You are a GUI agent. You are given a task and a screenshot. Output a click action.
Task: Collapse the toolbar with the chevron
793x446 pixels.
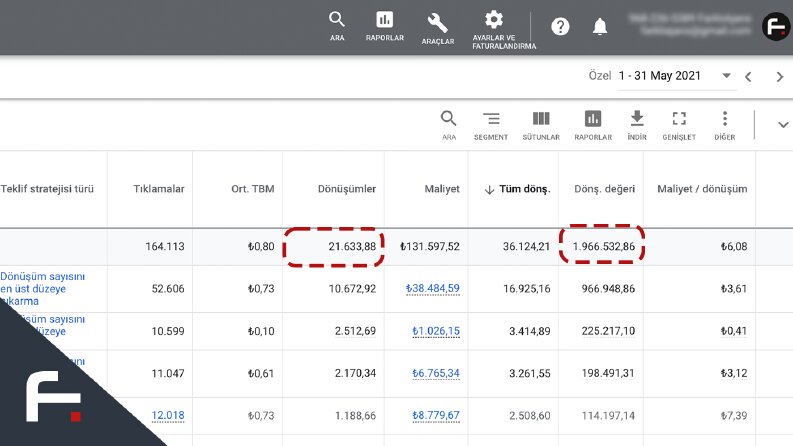pyautogui.click(x=783, y=124)
